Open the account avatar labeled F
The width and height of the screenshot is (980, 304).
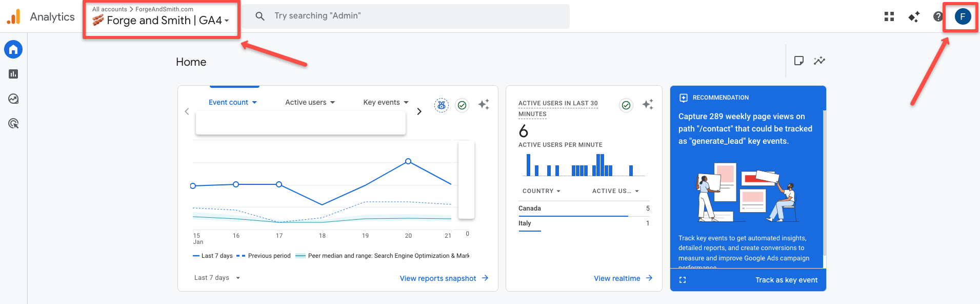click(x=963, y=16)
